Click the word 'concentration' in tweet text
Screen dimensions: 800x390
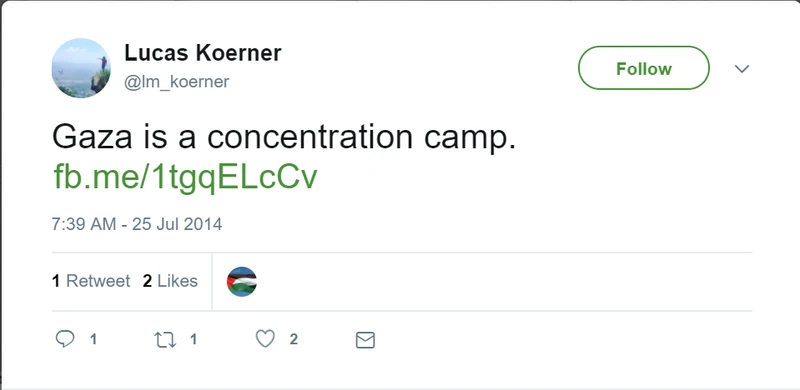click(310, 137)
